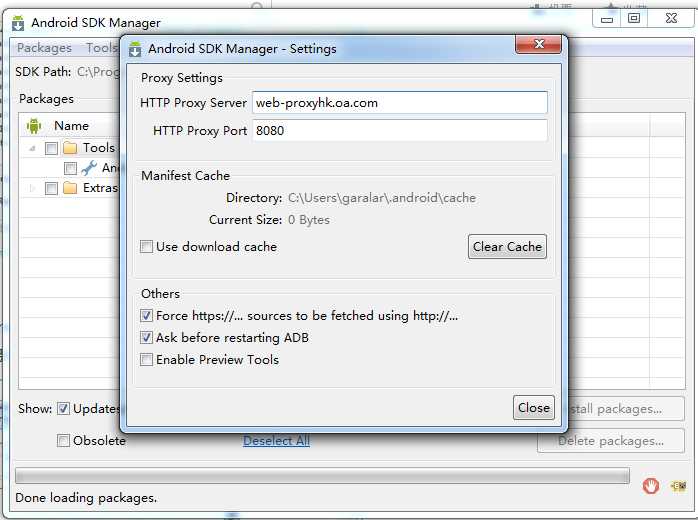
Task: Uncheck Force https sources via http option
Action: tap(146, 316)
